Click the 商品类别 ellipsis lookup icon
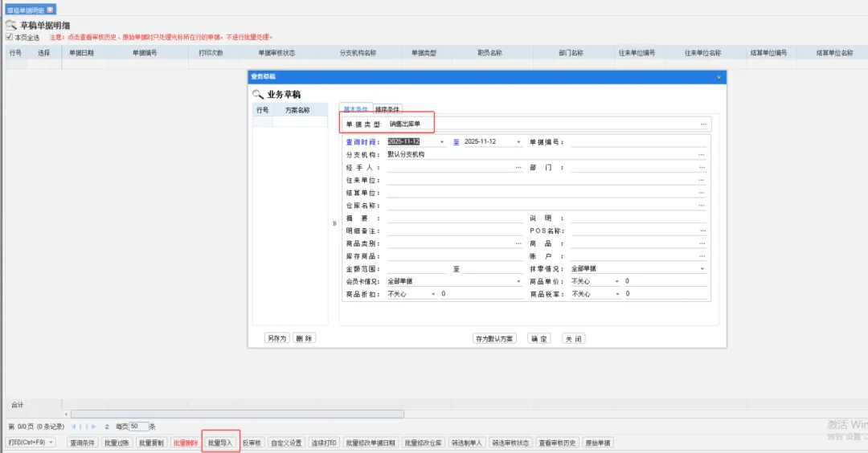This screenshot has height=453, width=868. pos(518,243)
